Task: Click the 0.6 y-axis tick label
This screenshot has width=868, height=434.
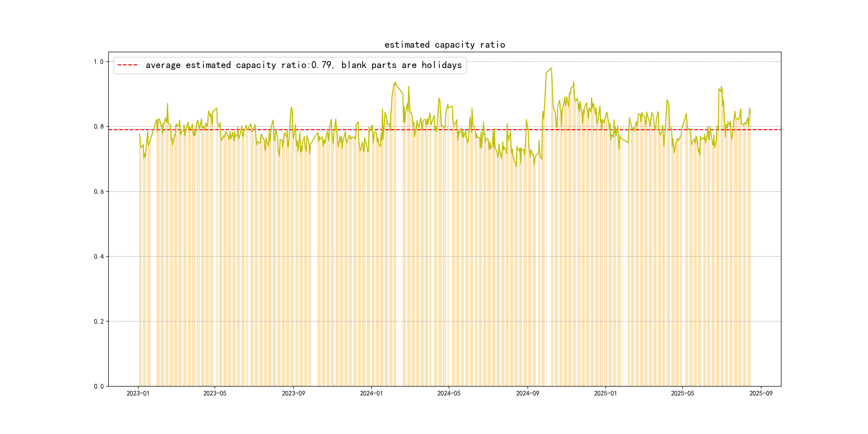Action: pos(98,192)
